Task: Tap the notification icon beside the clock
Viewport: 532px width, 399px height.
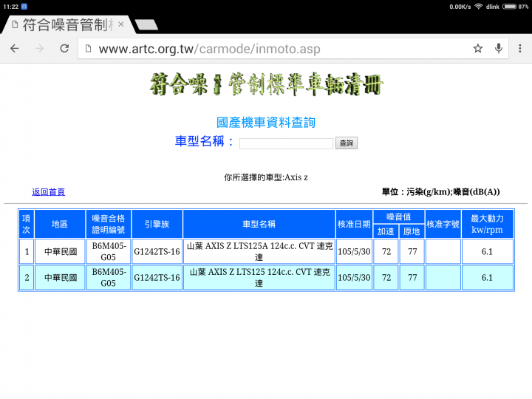Action: pyautogui.click(x=24, y=7)
